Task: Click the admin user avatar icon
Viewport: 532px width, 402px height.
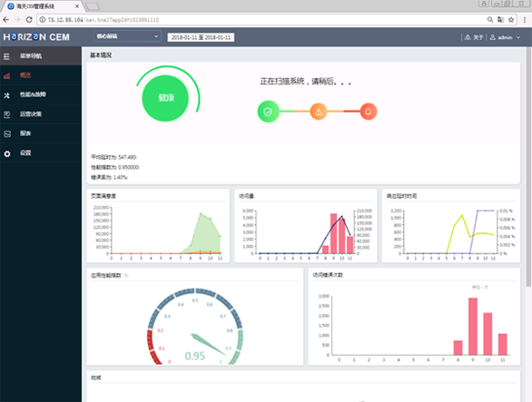Action: (493, 37)
